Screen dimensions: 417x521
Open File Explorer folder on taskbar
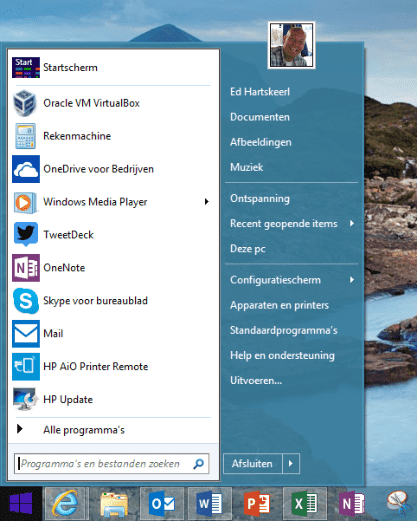pos(114,503)
